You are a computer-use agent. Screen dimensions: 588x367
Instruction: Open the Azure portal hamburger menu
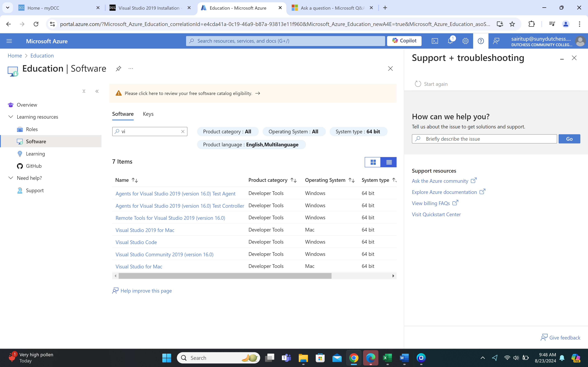click(x=9, y=41)
